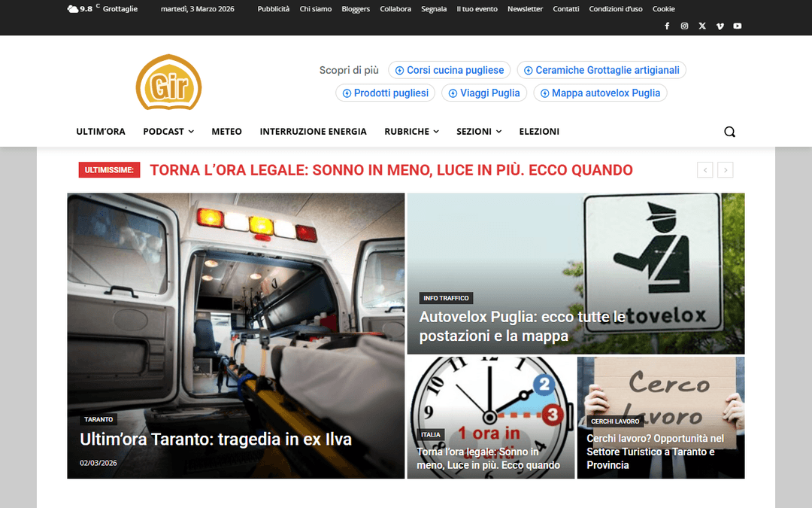Open the X (Twitter) social icon
812x508 pixels.
702,26
